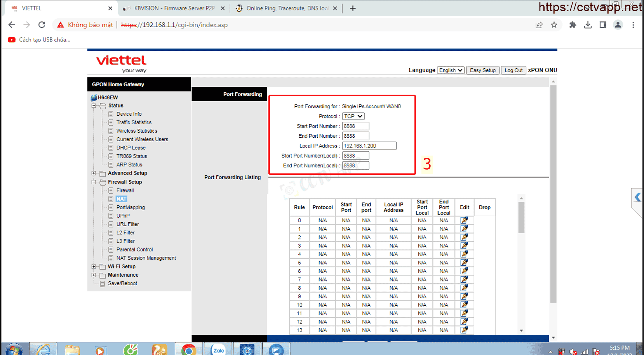Click the edit icon for rule 0

[x=464, y=220]
